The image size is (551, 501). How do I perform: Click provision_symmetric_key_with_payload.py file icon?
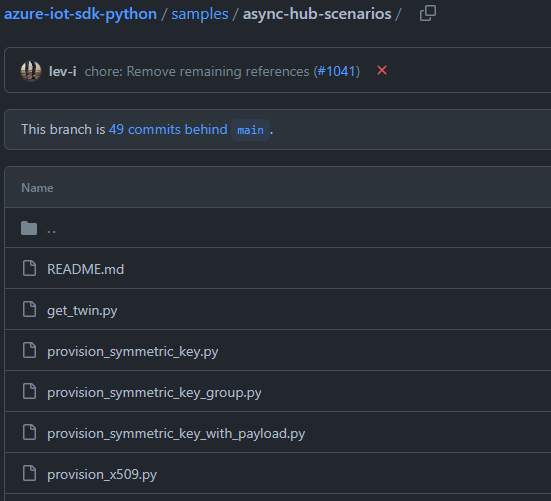pos(29,432)
